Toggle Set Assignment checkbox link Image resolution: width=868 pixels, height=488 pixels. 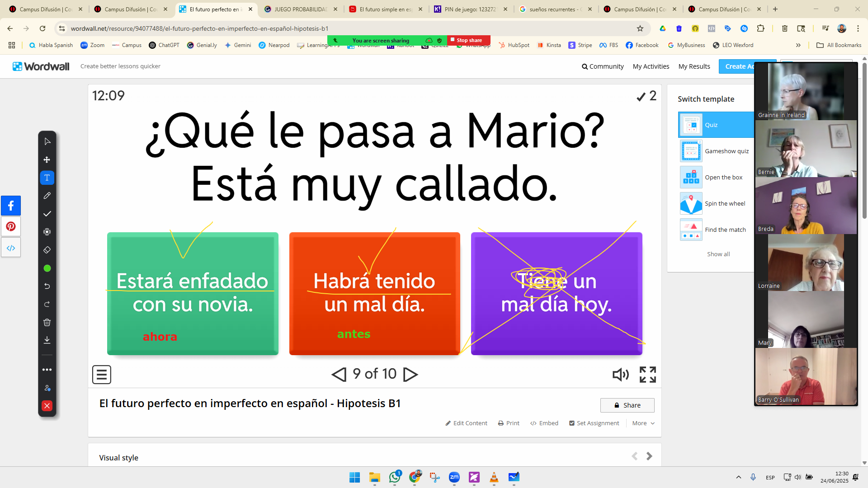(594, 423)
